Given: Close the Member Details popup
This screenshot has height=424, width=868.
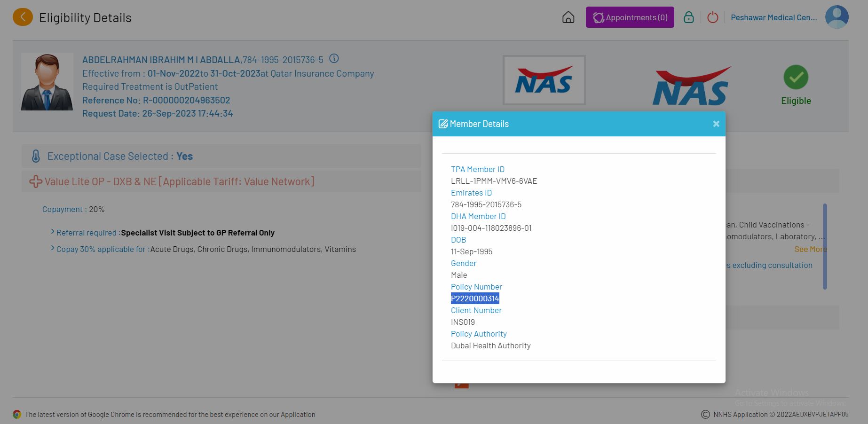Looking at the screenshot, I should click(716, 124).
